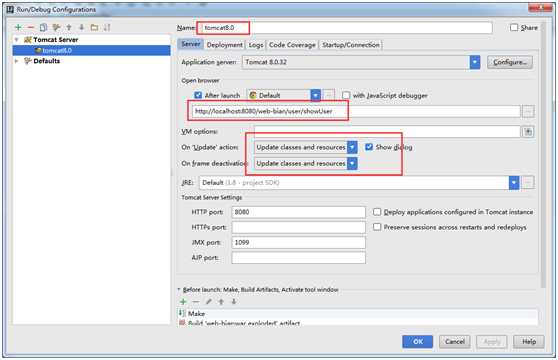The image size is (558, 360).
Task: Move configuration down in left toolbar
Action: (81, 27)
